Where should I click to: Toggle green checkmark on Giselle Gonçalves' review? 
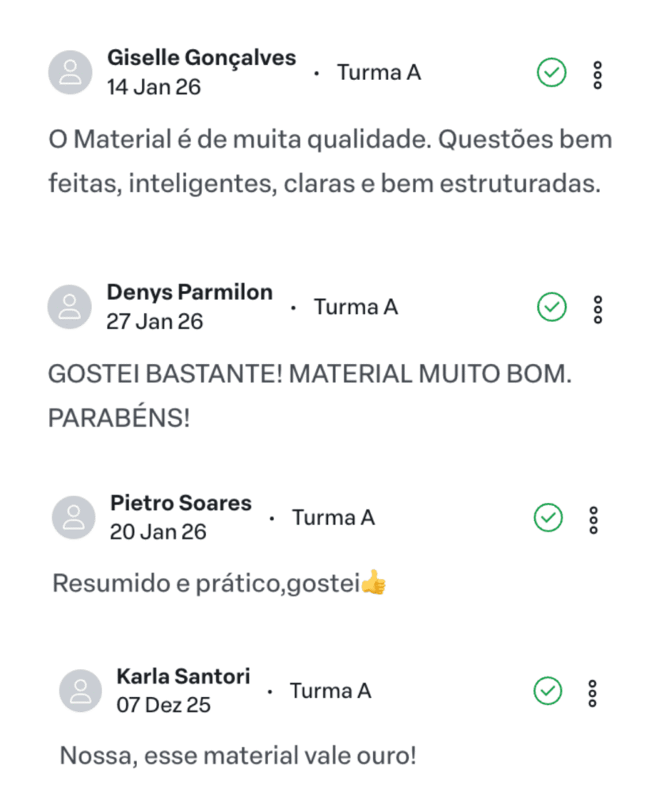pos(552,72)
